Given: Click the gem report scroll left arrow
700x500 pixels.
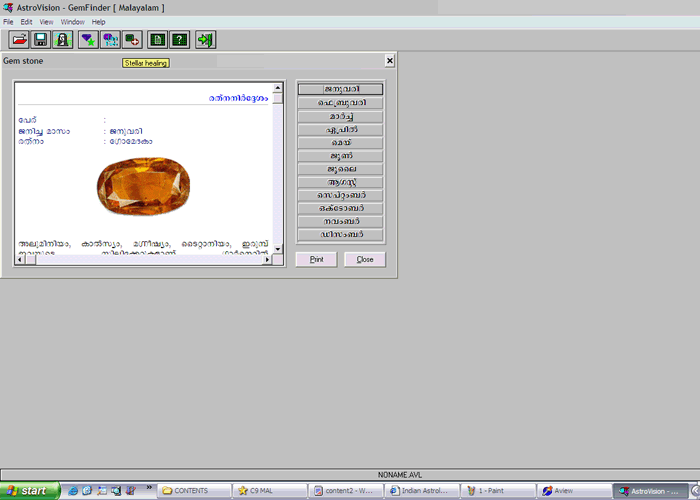Looking at the screenshot, I should (x=20, y=259).
